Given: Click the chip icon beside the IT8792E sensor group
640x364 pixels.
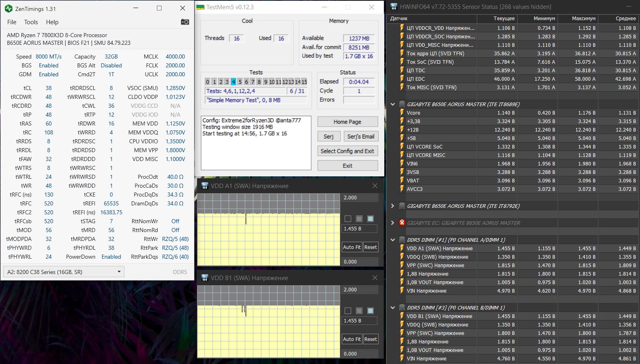Looking at the screenshot, I should tap(402, 206).
